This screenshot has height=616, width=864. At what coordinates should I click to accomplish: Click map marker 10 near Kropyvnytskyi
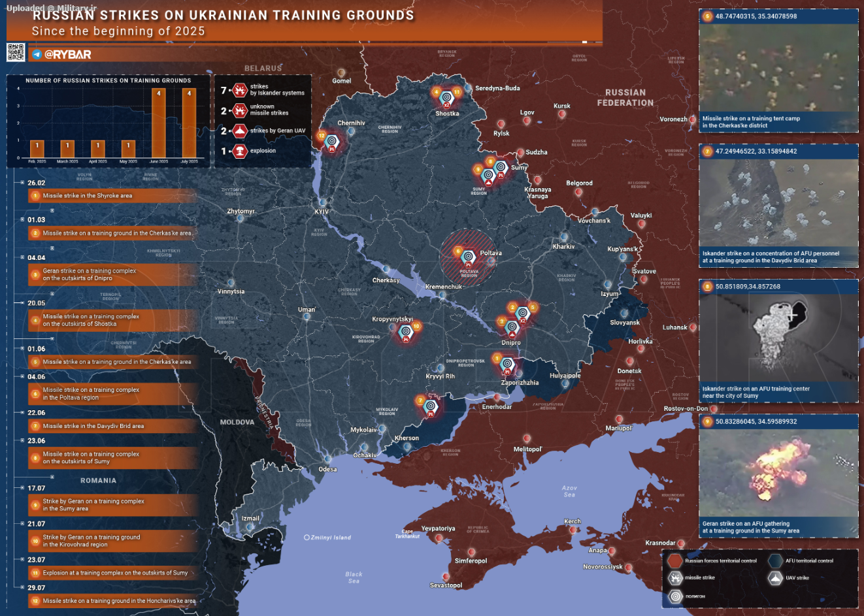pos(416,327)
